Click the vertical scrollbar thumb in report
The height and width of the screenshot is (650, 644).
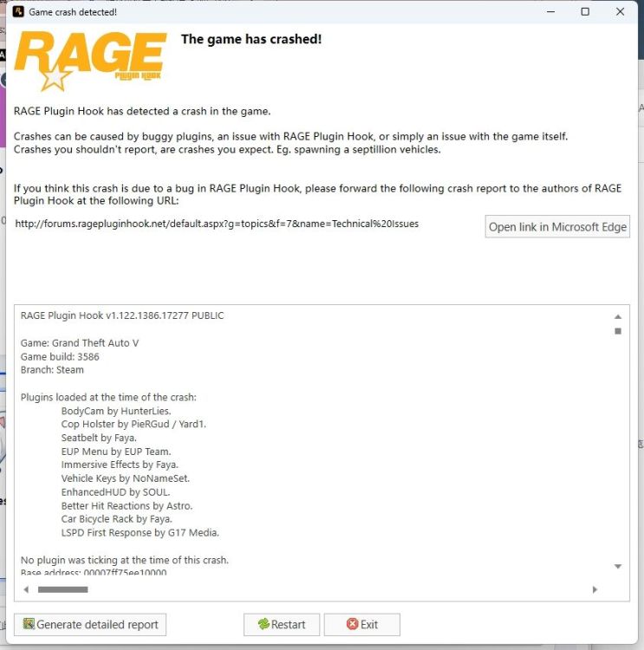[x=618, y=331]
